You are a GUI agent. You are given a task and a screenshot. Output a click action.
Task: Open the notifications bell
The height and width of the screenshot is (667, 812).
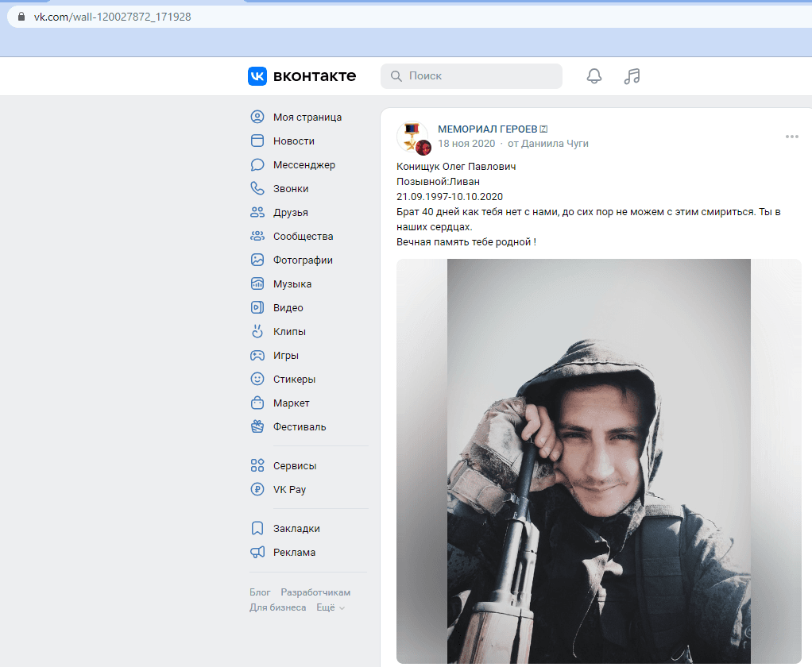click(594, 76)
